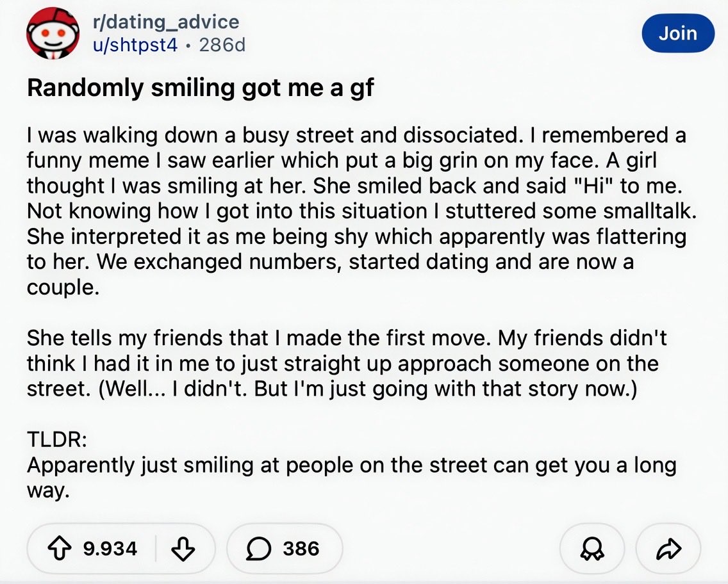Downvote the post with the down arrow
The image size is (728, 584).
coord(184,549)
